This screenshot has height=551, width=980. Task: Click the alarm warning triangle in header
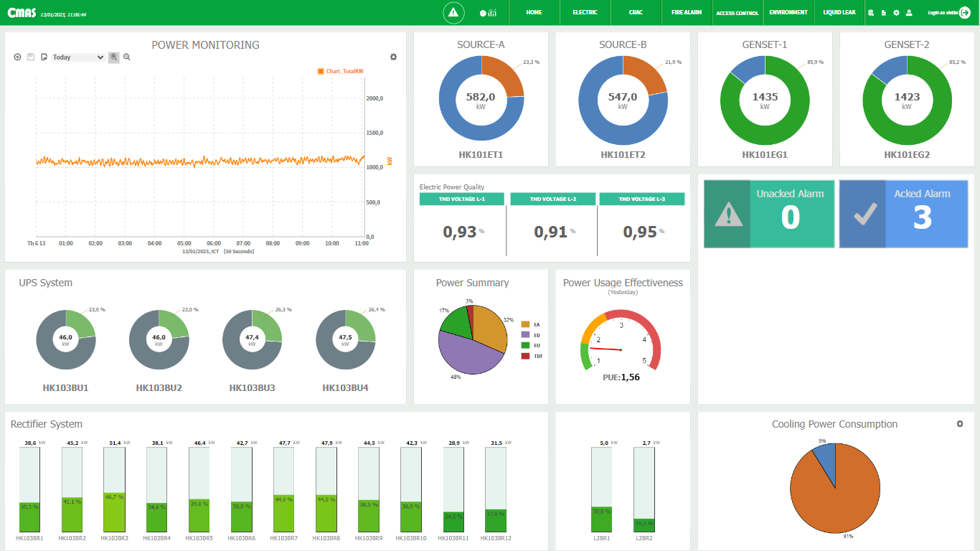pyautogui.click(x=452, y=12)
